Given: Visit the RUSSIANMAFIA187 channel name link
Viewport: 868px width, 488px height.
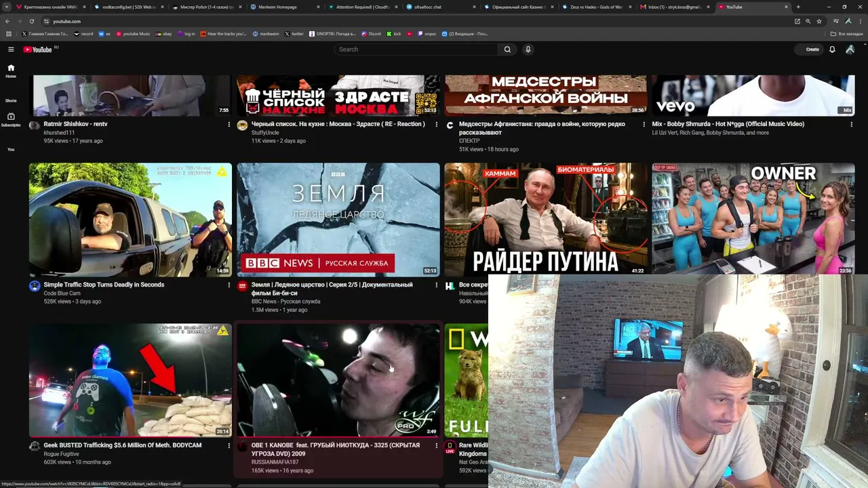Looking at the screenshot, I should tap(275, 462).
